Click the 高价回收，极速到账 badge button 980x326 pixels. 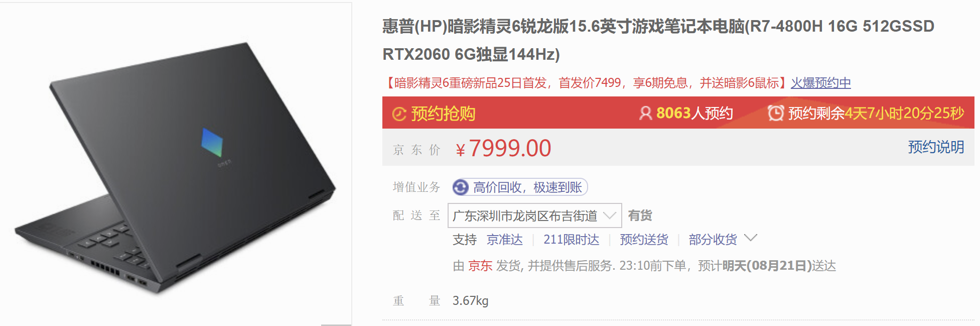tap(520, 187)
